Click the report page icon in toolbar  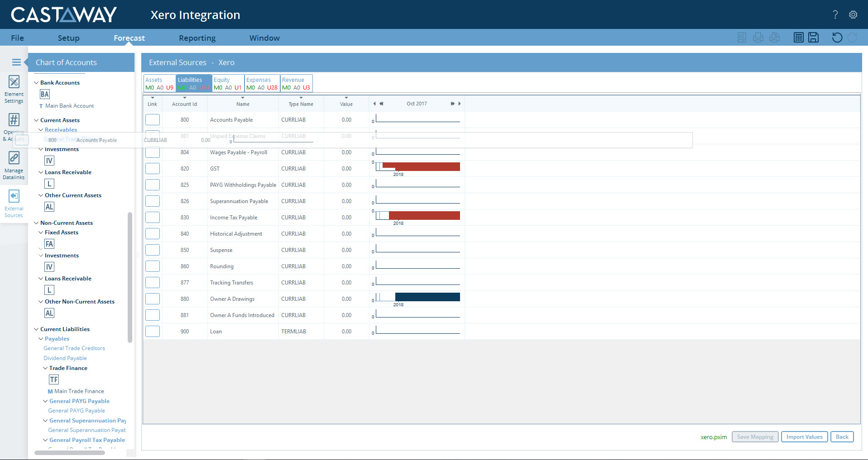coord(742,38)
